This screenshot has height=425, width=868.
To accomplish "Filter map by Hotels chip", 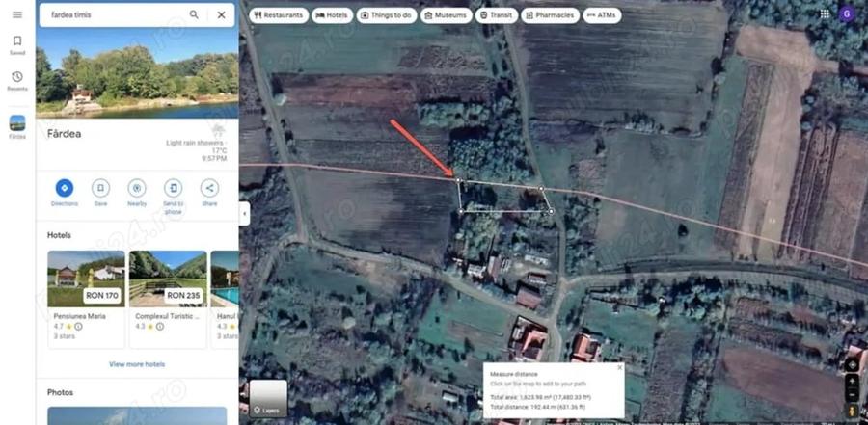I will (332, 15).
